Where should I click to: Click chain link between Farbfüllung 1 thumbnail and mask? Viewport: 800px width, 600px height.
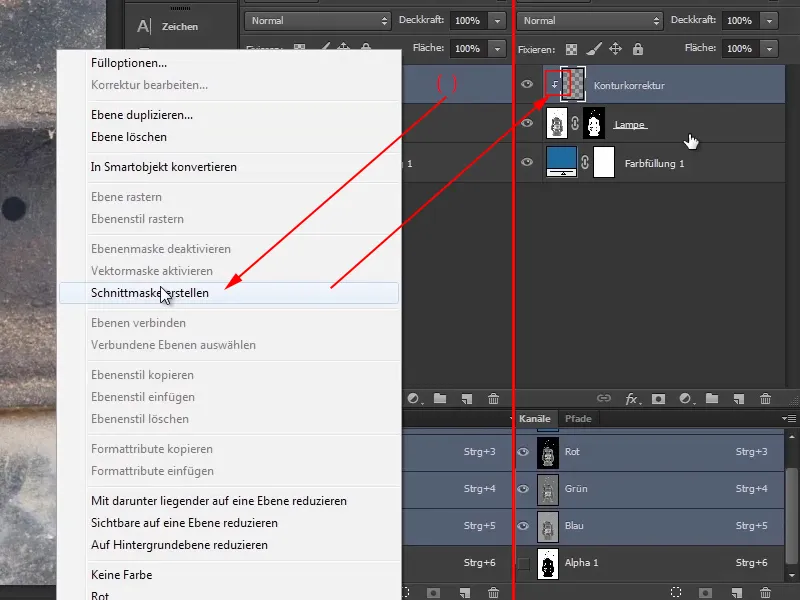(x=585, y=162)
